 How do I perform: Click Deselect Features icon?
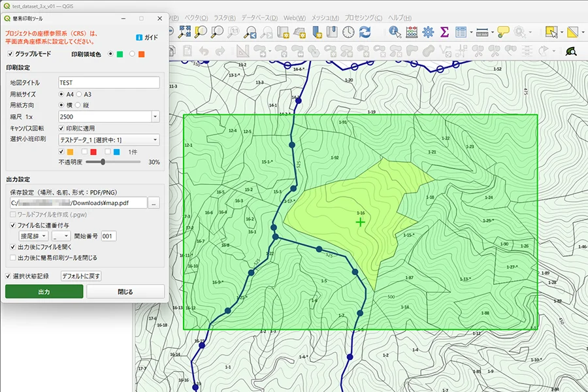click(x=572, y=32)
